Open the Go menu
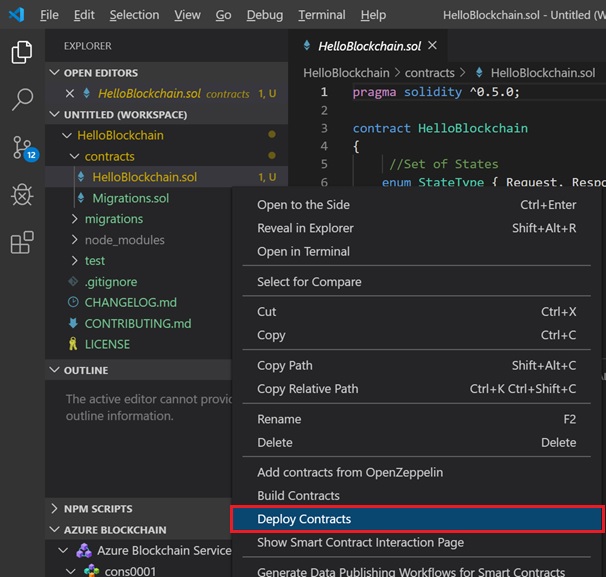606x577 pixels. coord(223,15)
